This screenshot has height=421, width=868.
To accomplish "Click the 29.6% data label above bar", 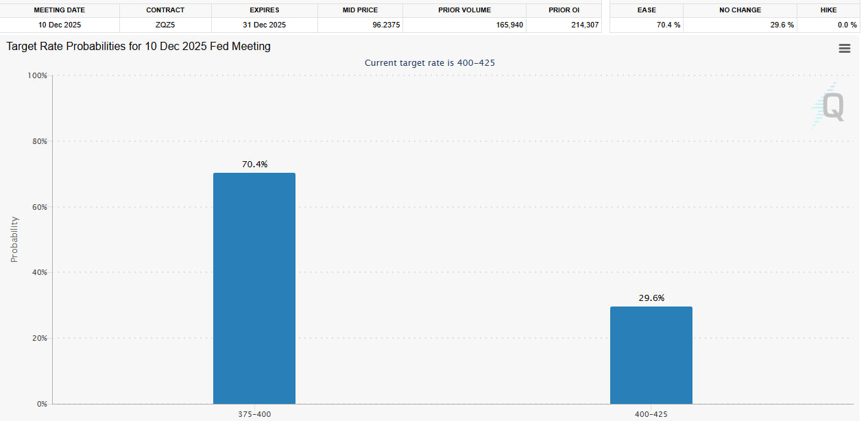I will (651, 298).
